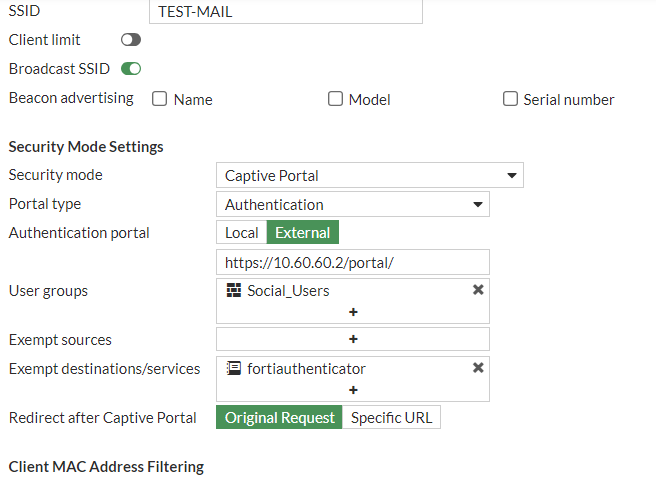Check the Name beacon advertising box

(x=159, y=99)
